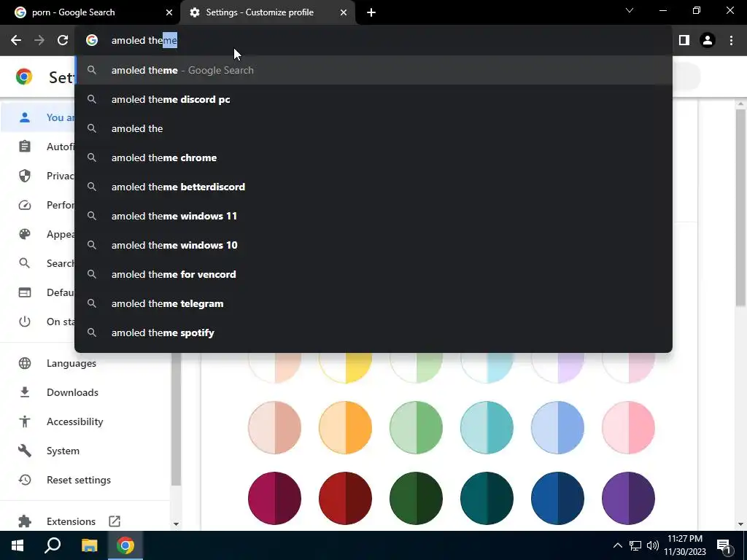Choose suggestion amoled theme betterdiscord
Screen dimensions: 747x560
(x=373, y=187)
